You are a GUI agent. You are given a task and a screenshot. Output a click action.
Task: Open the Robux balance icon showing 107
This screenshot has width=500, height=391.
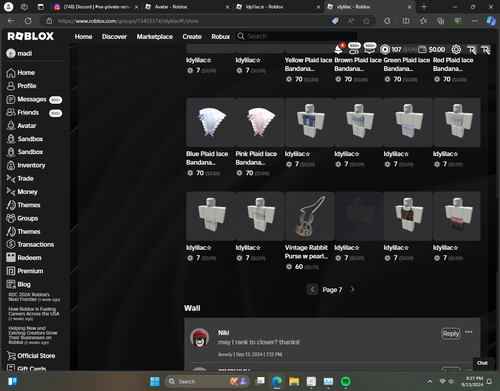point(385,49)
